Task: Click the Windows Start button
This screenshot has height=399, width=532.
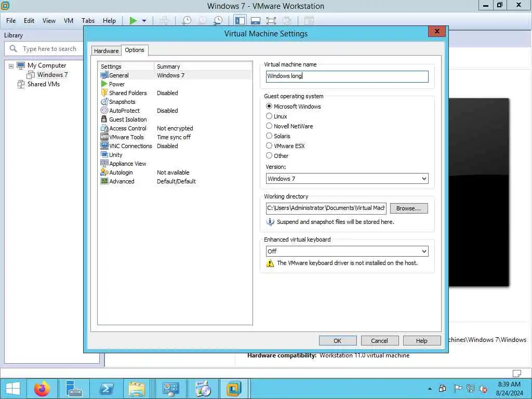Action: click(x=12, y=389)
